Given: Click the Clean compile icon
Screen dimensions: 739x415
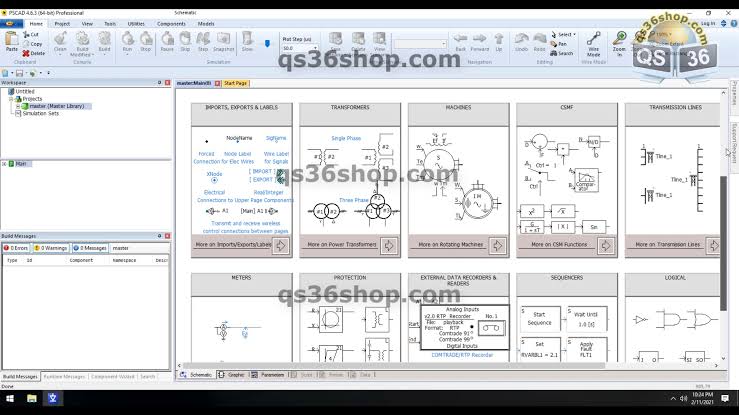Looking at the screenshot, I should 60,39.
